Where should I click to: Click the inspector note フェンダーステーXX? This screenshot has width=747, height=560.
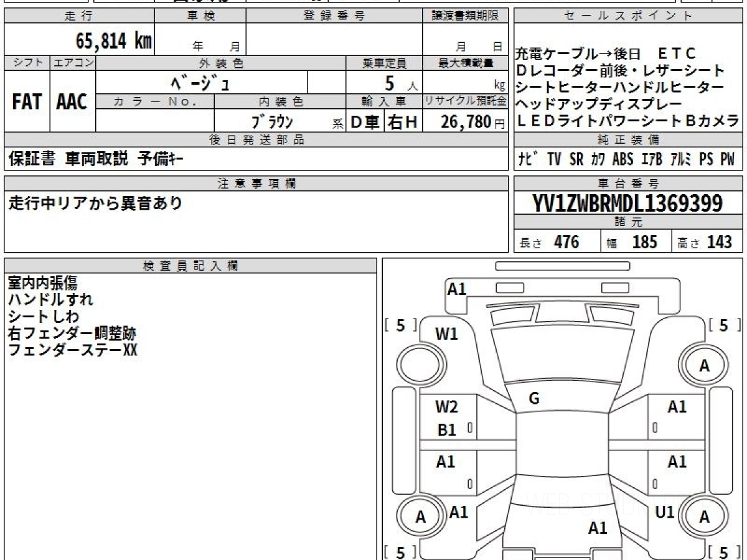tap(72, 350)
